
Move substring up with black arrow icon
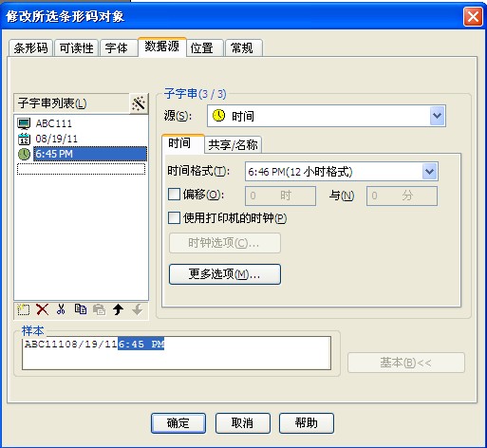(119, 309)
